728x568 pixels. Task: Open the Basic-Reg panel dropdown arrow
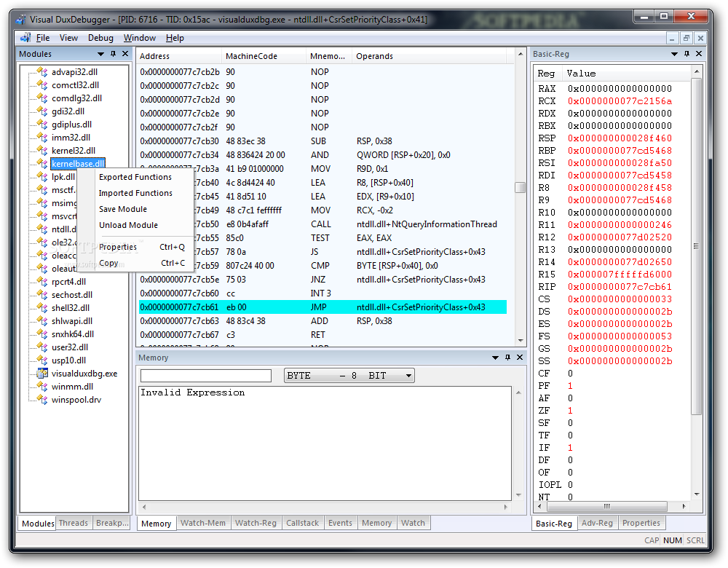[x=675, y=55]
